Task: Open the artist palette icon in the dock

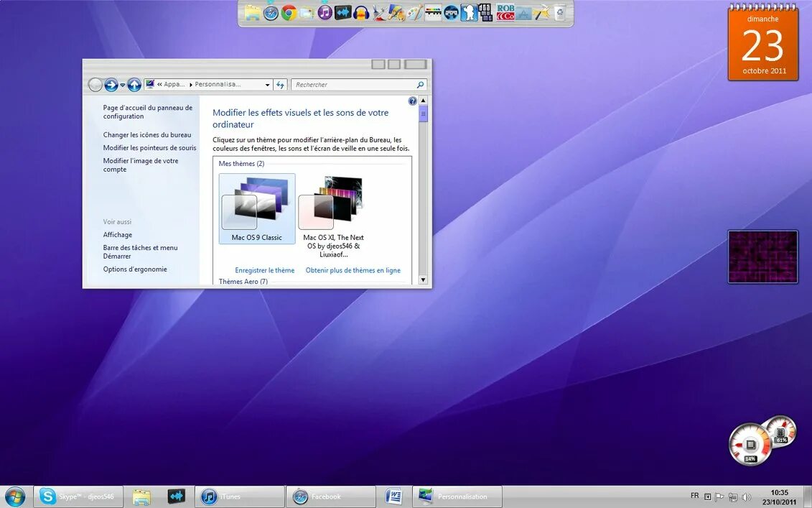Action: coord(415,12)
